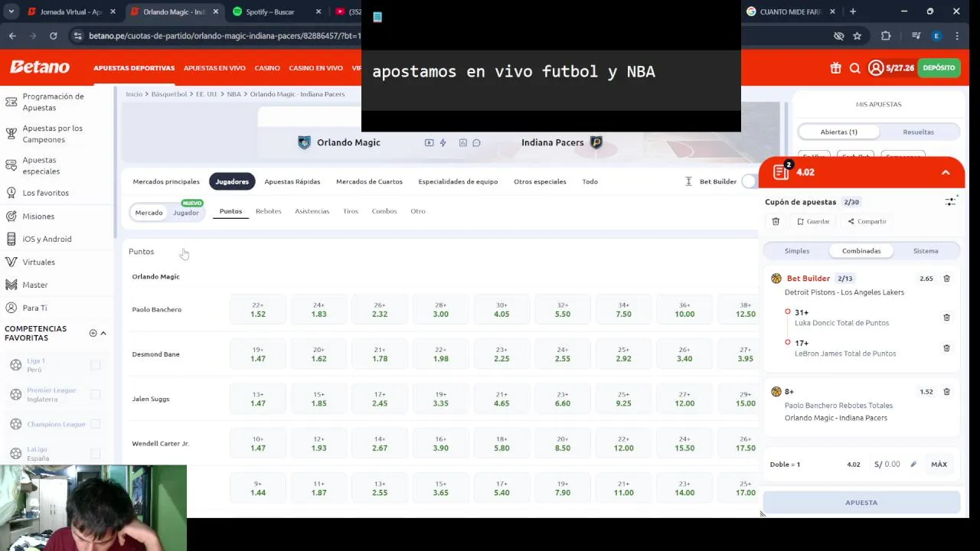Click the Betano logo
Image resolution: width=980 pixels, height=551 pixels.
(40, 67)
